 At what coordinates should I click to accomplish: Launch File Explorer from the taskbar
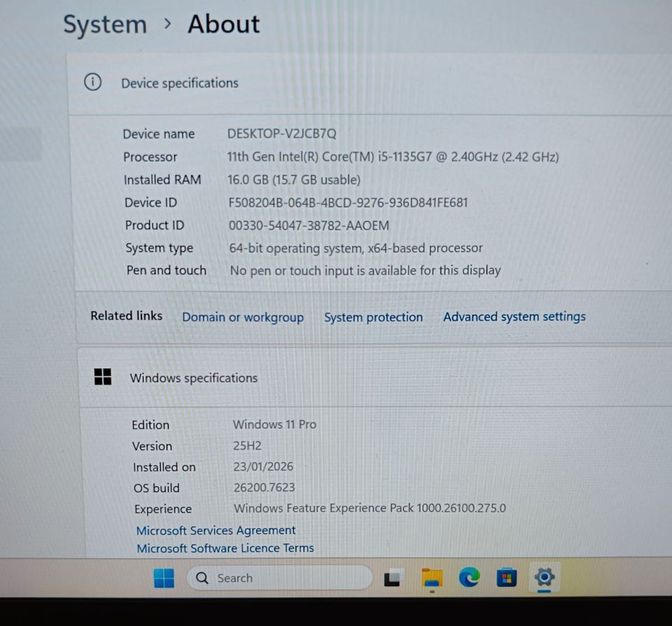(x=432, y=578)
